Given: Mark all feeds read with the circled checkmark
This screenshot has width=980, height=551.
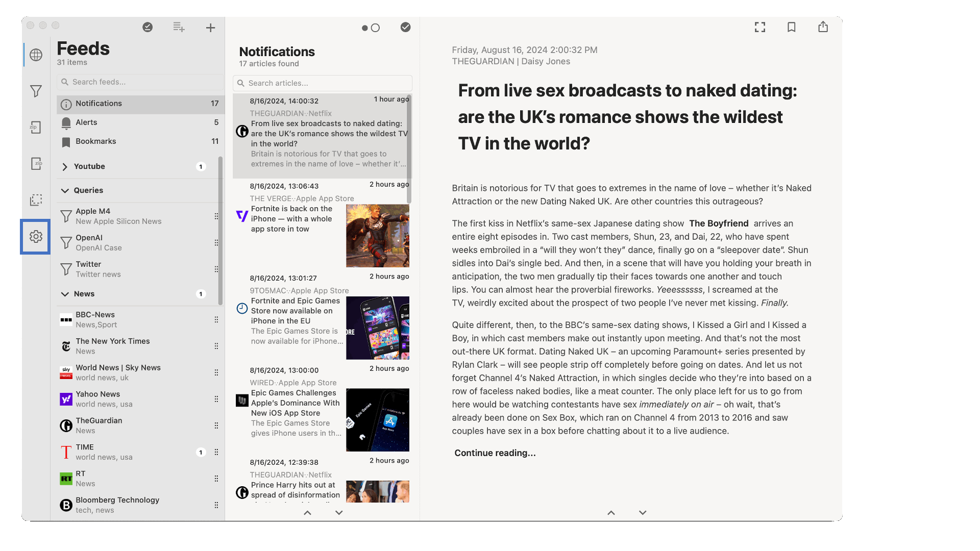Looking at the screenshot, I should (x=148, y=28).
